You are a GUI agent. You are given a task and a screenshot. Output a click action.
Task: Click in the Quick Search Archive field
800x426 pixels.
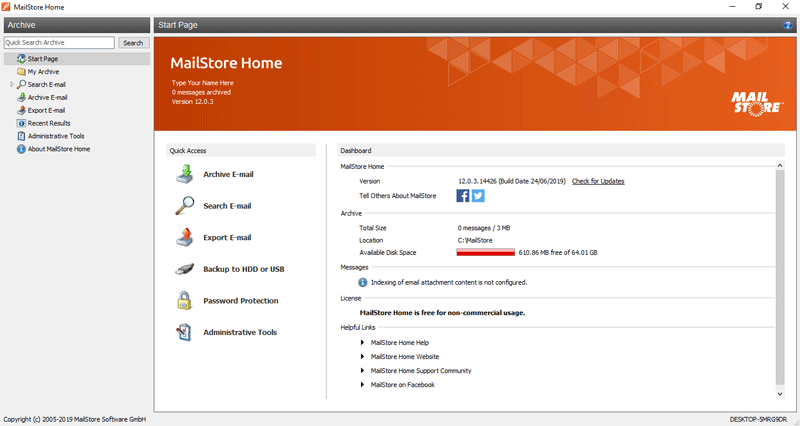(59, 42)
